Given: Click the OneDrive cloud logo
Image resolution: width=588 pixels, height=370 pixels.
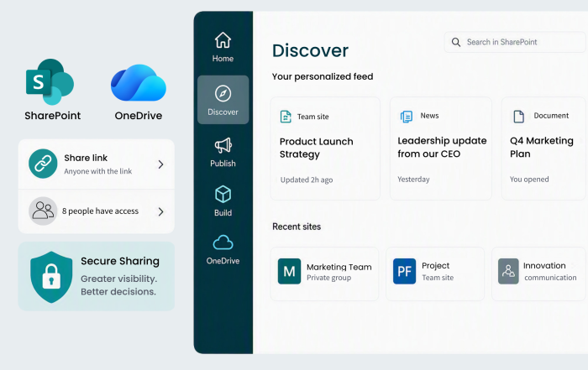Looking at the screenshot, I should pyautogui.click(x=139, y=83).
